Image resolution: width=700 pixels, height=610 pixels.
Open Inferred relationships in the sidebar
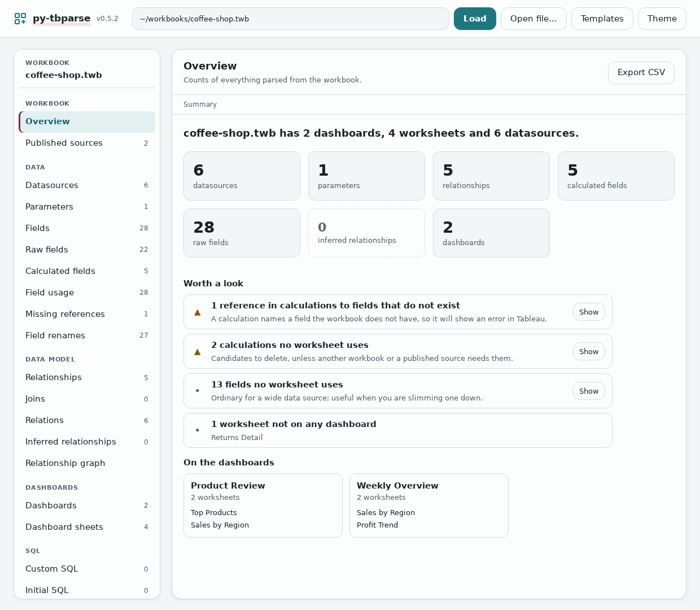(87, 442)
